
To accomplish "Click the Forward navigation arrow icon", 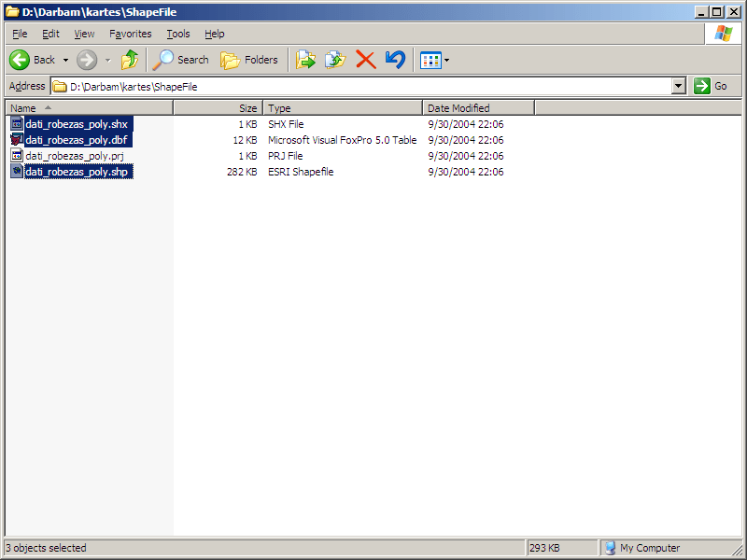I will point(87,60).
